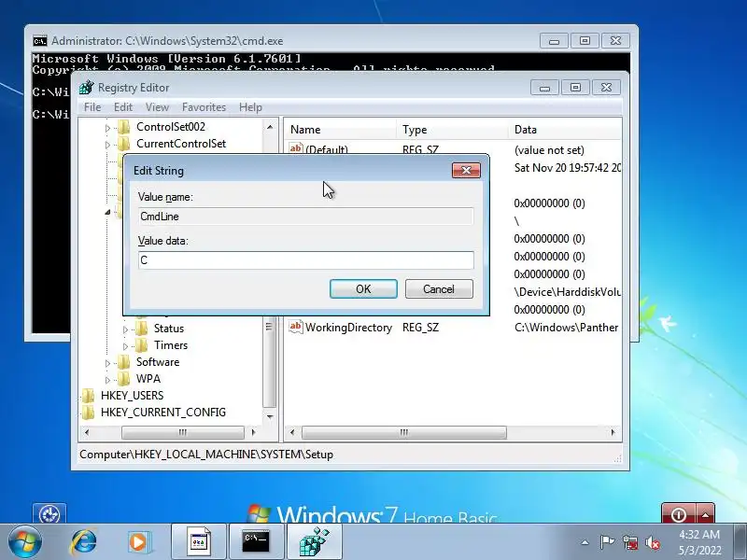
Task: Select the WorkingDirectory string value icon
Action: (295, 327)
